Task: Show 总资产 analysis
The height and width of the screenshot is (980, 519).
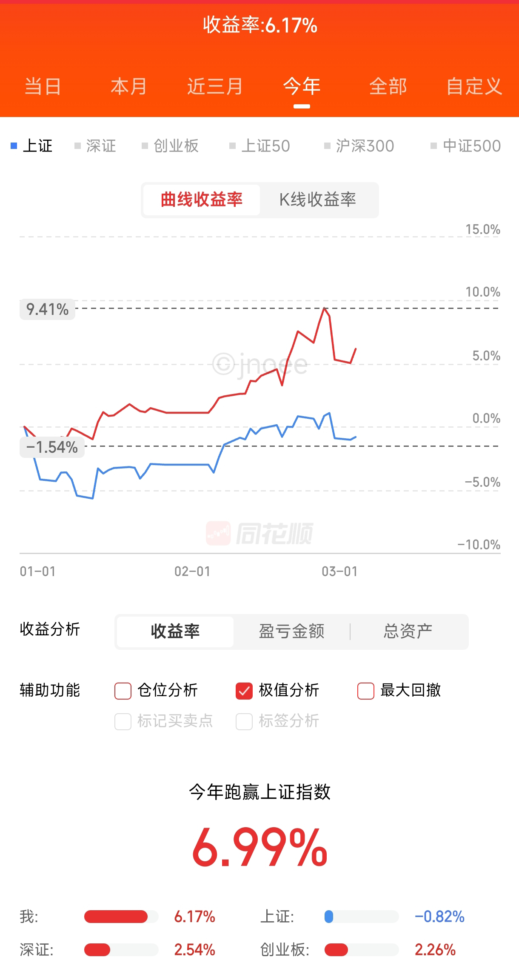Action: pos(408,631)
